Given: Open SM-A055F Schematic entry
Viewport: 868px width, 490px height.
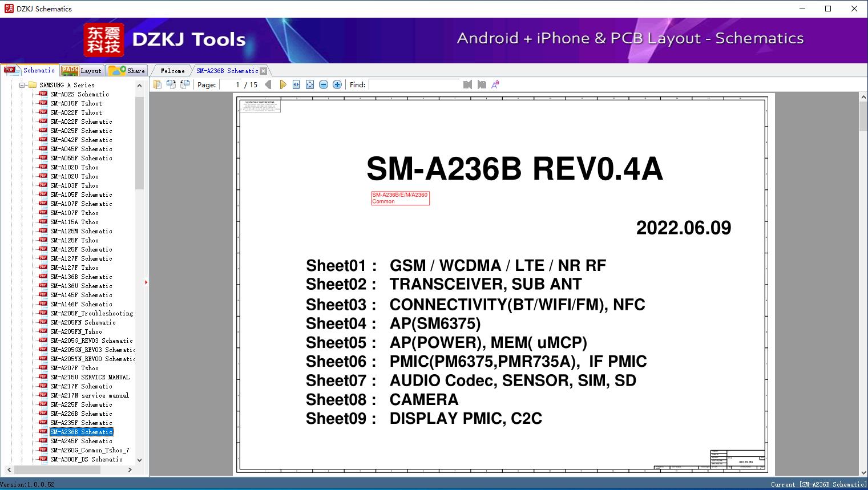Looking at the screenshot, I should pyautogui.click(x=81, y=158).
